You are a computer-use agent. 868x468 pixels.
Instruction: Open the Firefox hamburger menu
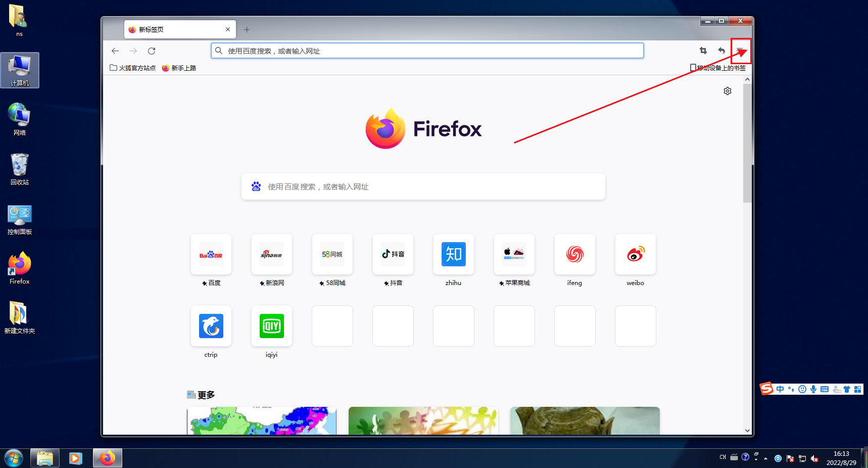tap(740, 51)
